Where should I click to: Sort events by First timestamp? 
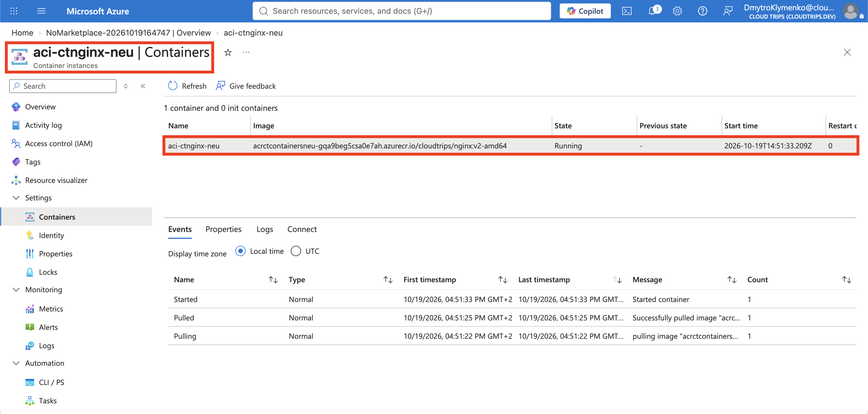pos(503,279)
